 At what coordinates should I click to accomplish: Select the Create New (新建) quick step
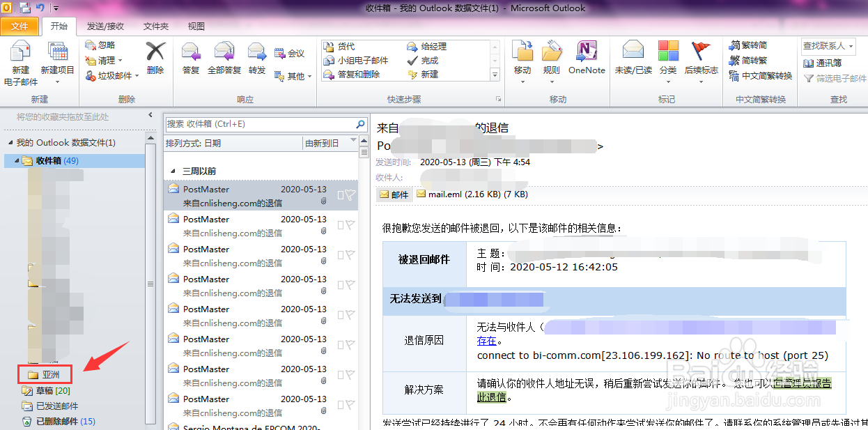click(423, 74)
